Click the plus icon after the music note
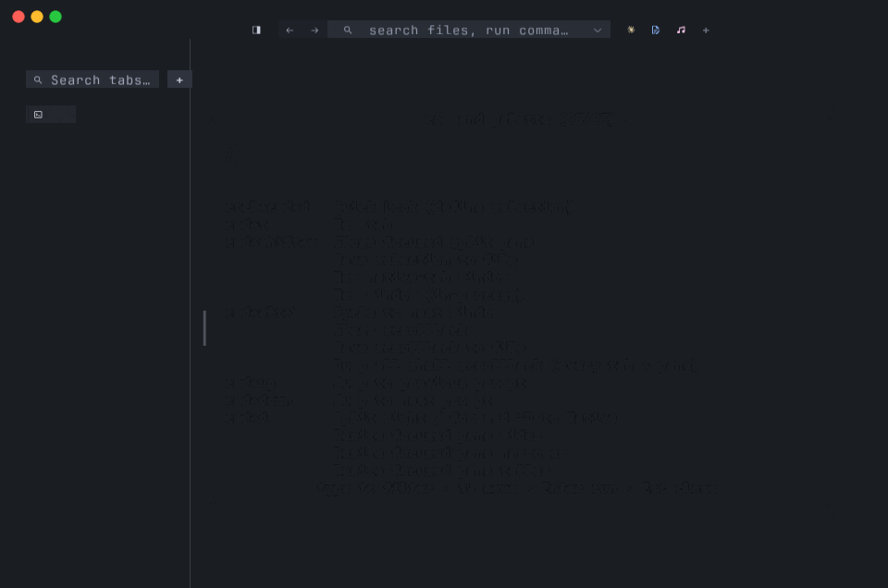This screenshot has width=888, height=588. [x=706, y=30]
